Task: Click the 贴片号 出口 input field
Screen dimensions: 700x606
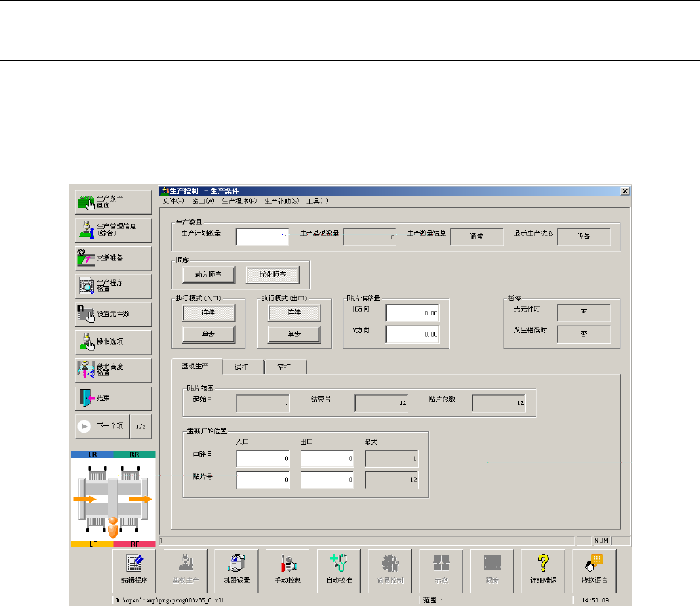Action: point(327,480)
